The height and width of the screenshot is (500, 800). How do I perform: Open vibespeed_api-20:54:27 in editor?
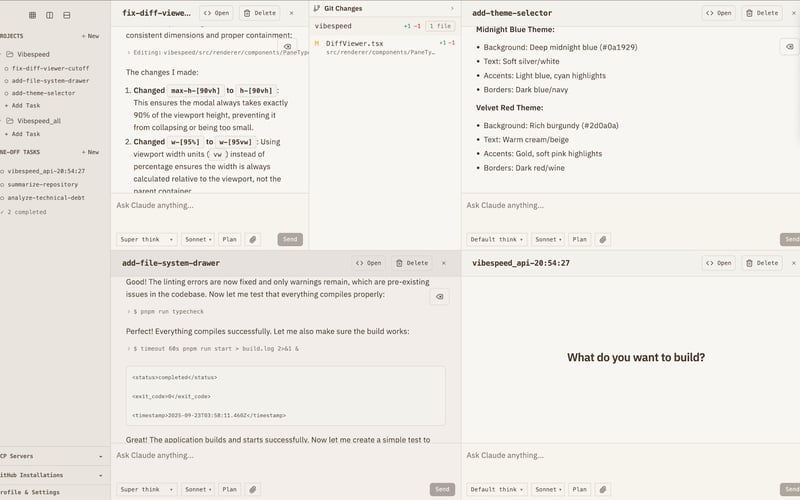(x=718, y=263)
